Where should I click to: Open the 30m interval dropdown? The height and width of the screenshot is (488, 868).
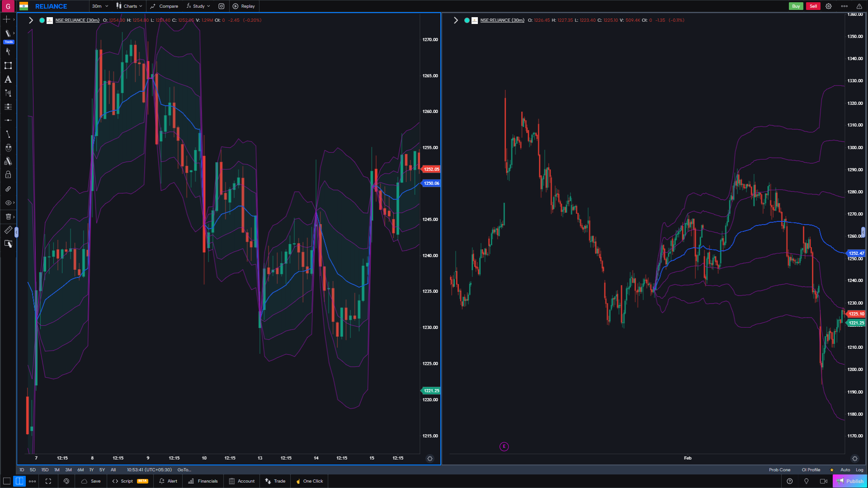point(99,6)
